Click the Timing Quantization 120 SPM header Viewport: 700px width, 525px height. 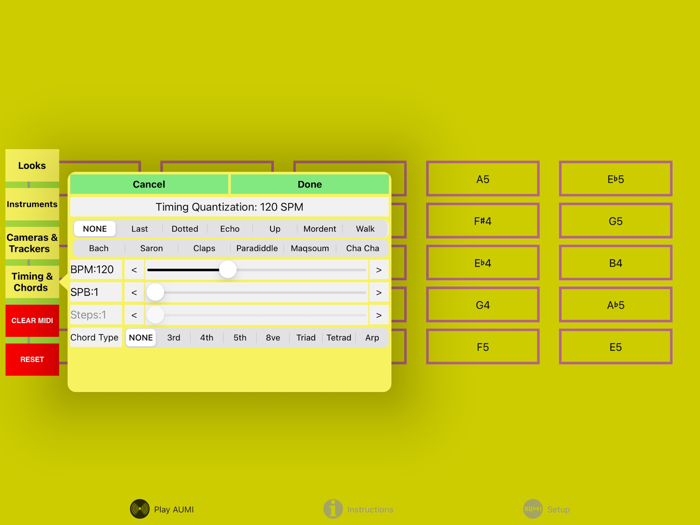click(229, 207)
